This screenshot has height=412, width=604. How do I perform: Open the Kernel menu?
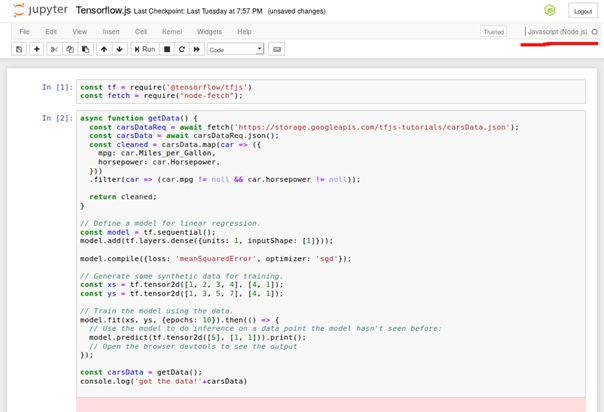coord(172,32)
